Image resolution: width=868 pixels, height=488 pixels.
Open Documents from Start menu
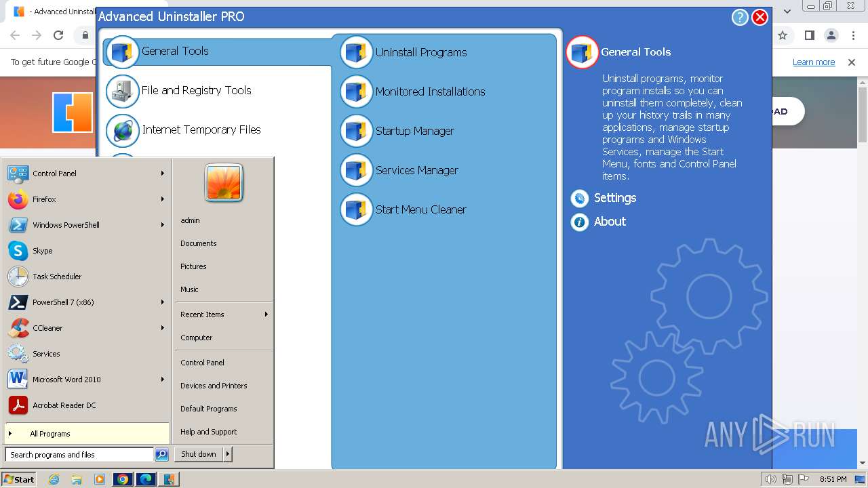199,243
